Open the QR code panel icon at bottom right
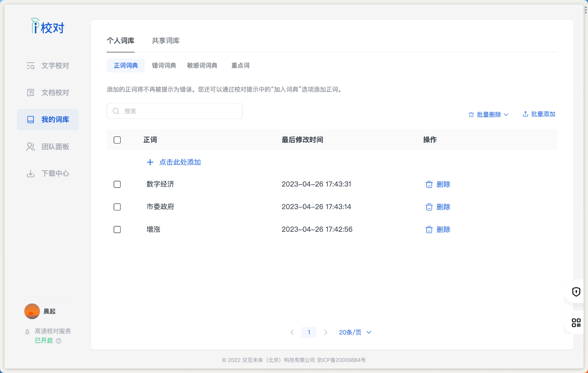 (x=576, y=323)
